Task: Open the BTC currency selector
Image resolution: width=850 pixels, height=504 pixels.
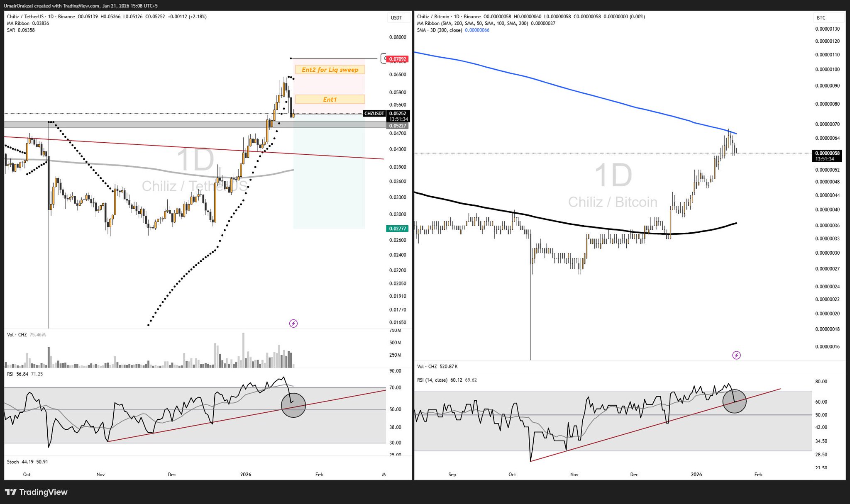Action: (x=821, y=18)
